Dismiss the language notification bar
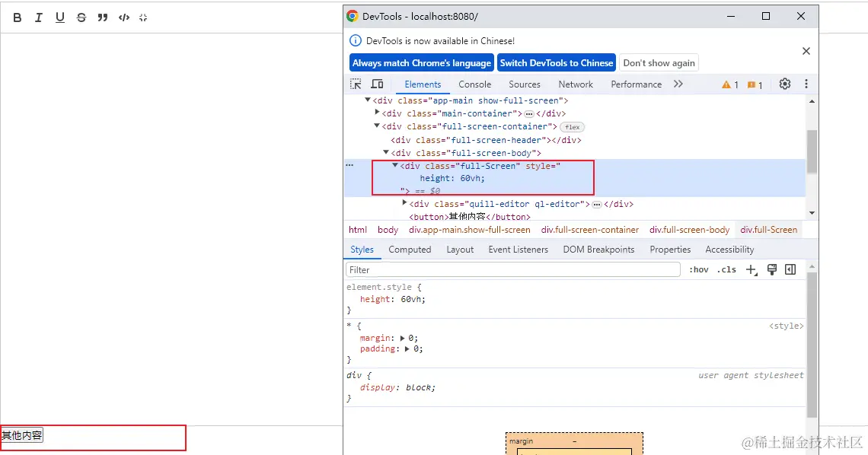 (x=806, y=51)
